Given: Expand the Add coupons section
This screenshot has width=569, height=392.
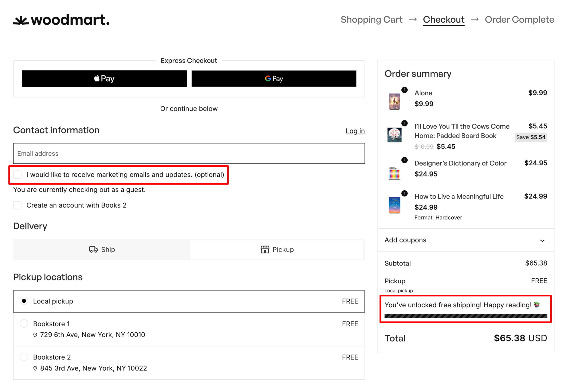Looking at the screenshot, I should coord(466,240).
